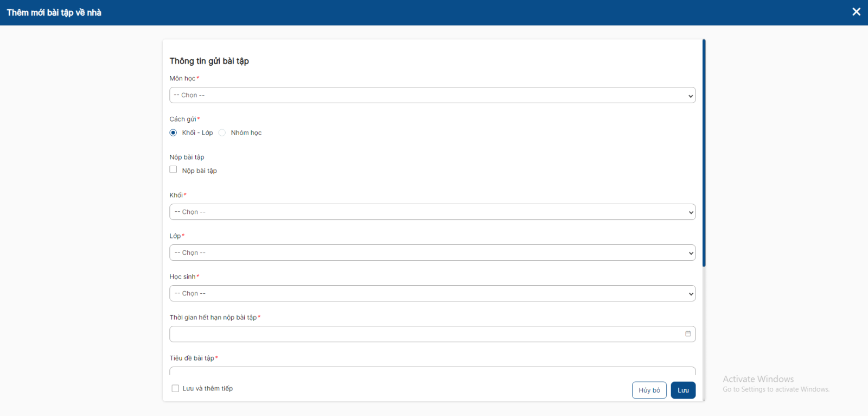Open the Môn học dropdown
The width and height of the screenshot is (868, 416).
click(432, 96)
